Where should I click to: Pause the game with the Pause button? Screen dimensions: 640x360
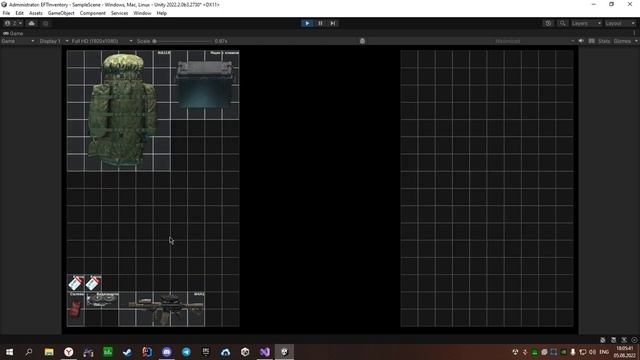(320, 23)
